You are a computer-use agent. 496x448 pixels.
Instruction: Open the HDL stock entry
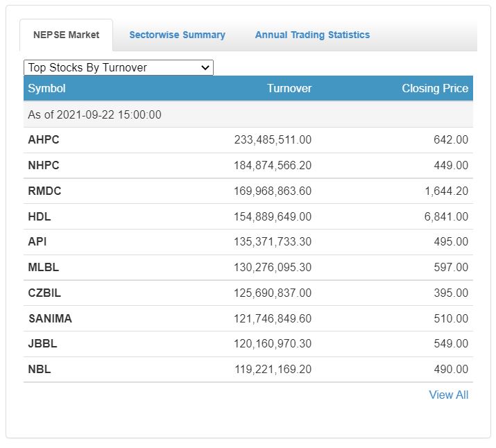pyautogui.click(x=40, y=216)
